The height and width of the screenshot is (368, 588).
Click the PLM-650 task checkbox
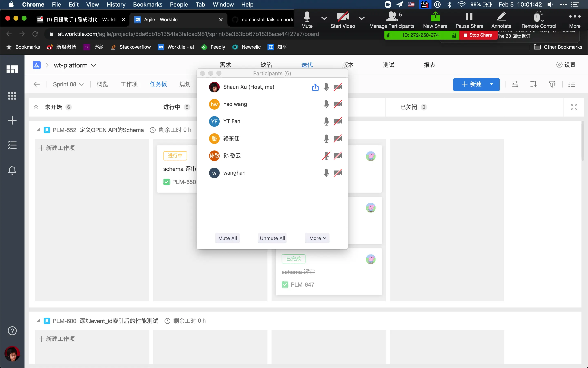tap(166, 182)
